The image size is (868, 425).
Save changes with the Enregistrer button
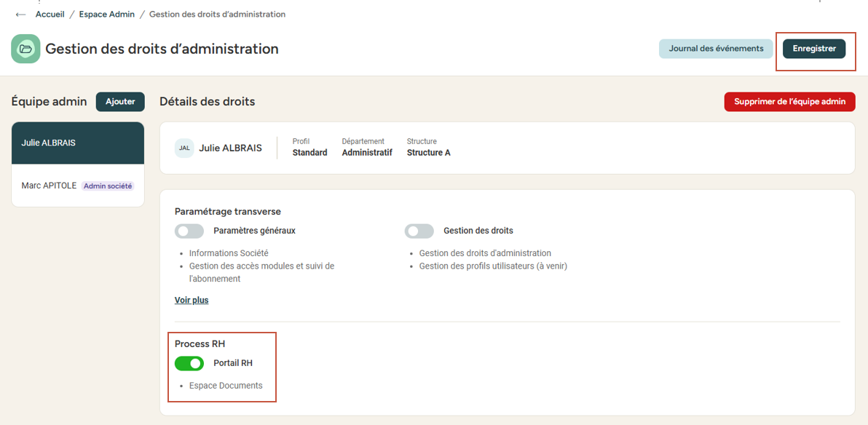point(814,49)
